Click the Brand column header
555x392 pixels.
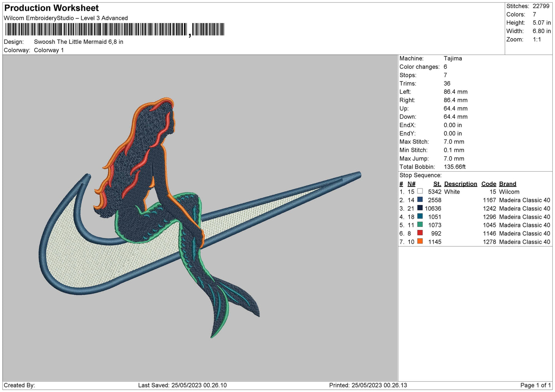tap(507, 184)
